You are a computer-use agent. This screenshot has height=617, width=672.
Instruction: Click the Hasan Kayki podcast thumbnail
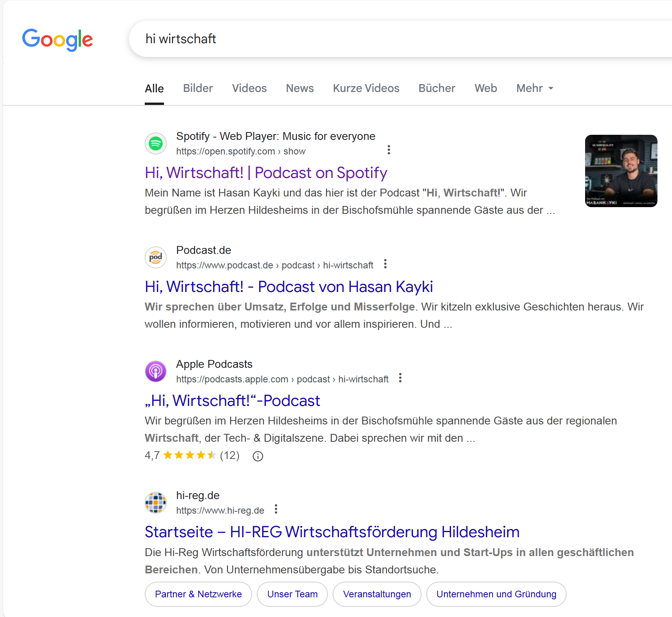coord(621,171)
